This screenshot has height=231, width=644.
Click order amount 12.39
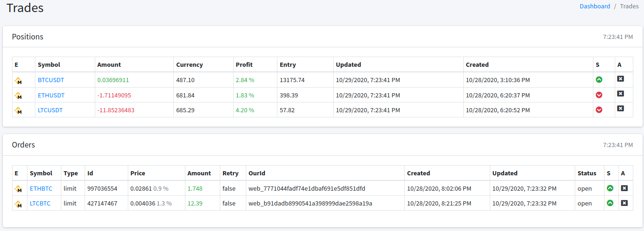coord(195,203)
